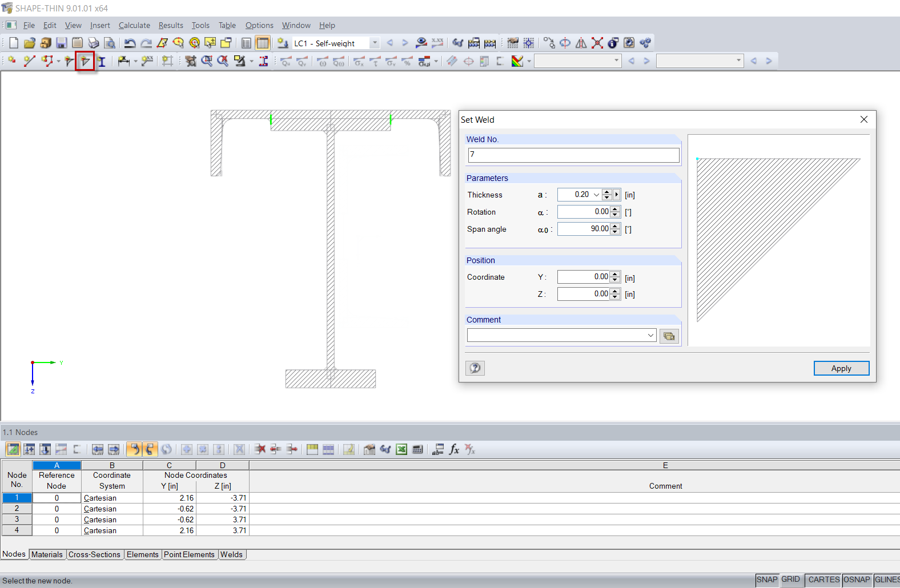Click the Coordinate Y value field

point(584,277)
